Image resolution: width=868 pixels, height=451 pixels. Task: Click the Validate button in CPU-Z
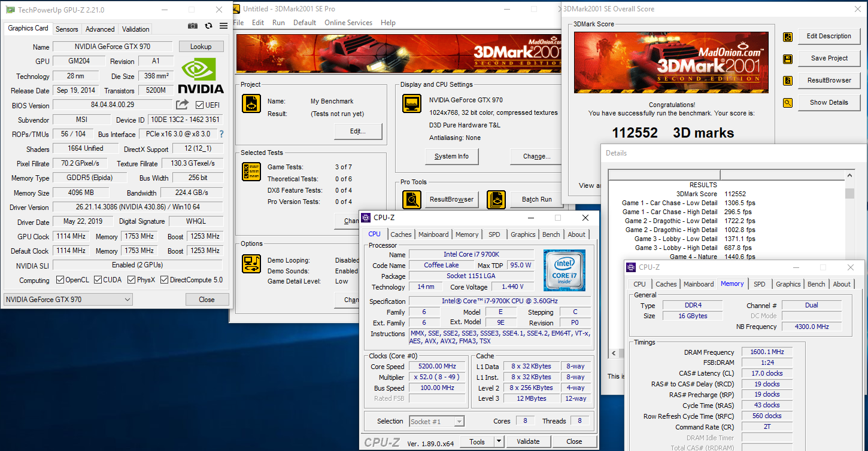[528, 441]
